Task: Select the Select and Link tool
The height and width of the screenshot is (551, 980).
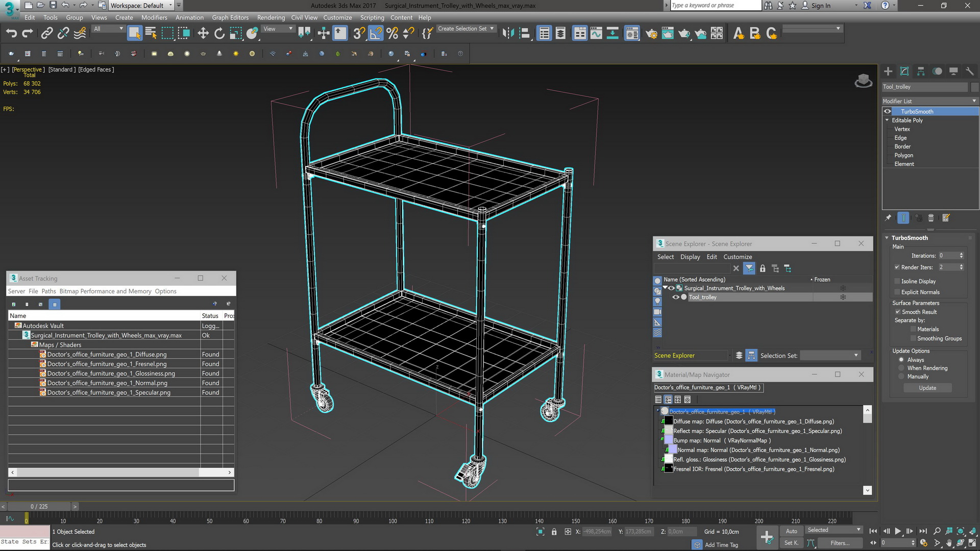Action: tap(46, 34)
